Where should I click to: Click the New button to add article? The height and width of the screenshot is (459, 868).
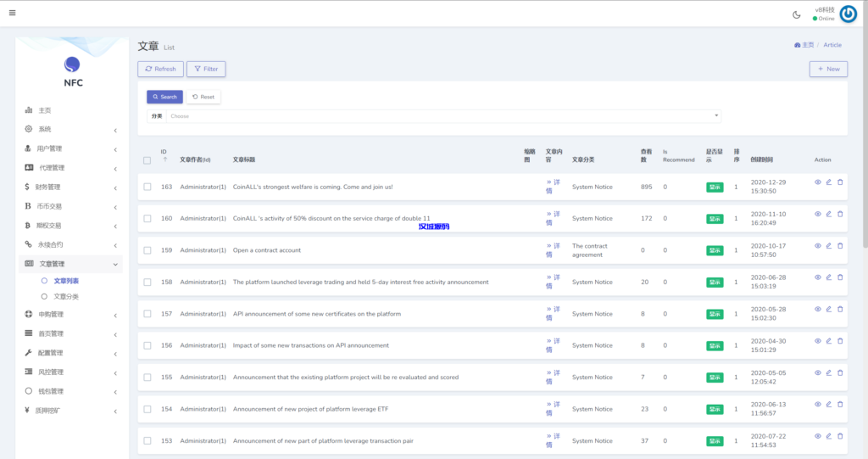coord(828,69)
